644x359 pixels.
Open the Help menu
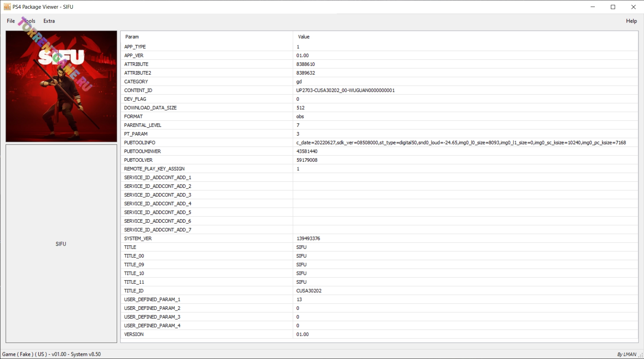pyautogui.click(x=631, y=21)
